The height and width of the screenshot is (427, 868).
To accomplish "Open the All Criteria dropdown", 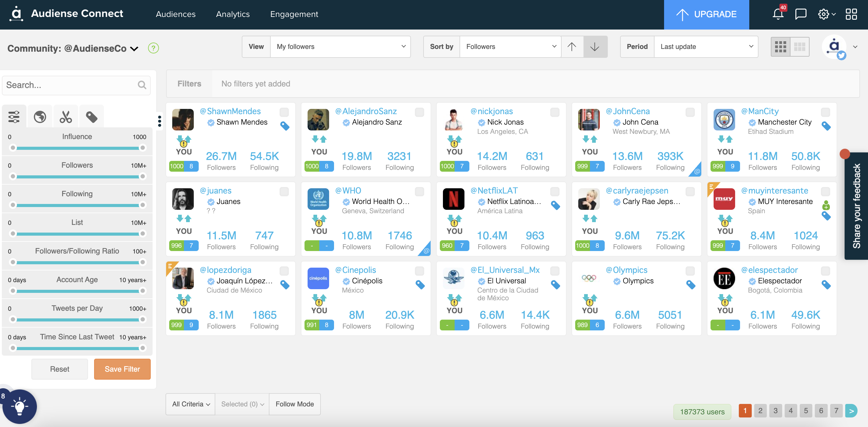I will (190, 404).
